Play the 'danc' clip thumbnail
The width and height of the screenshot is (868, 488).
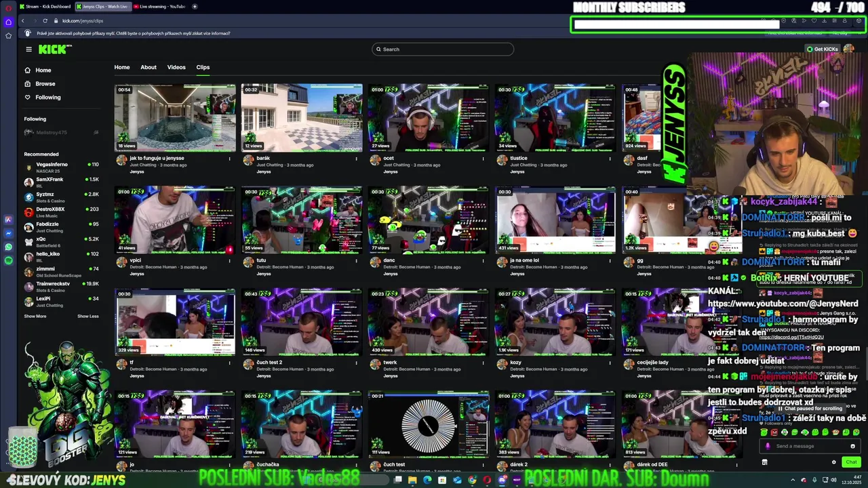pos(429,220)
